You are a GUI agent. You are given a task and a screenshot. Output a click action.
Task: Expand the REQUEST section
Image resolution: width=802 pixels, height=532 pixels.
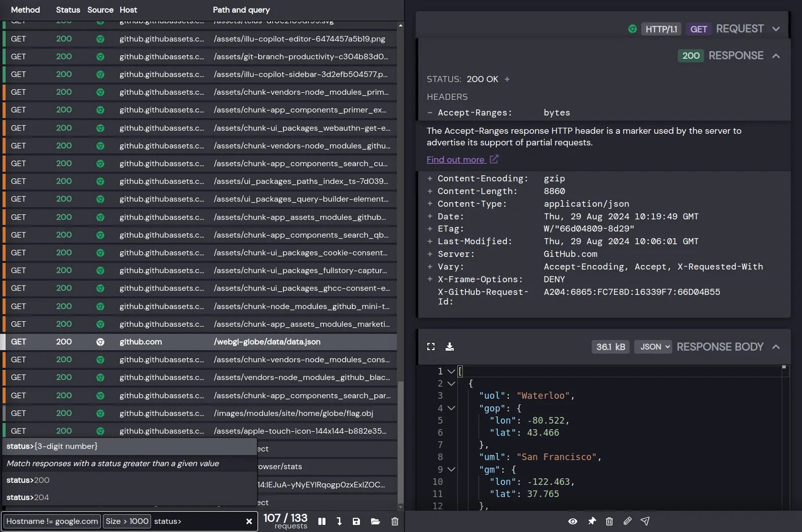[x=776, y=29]
